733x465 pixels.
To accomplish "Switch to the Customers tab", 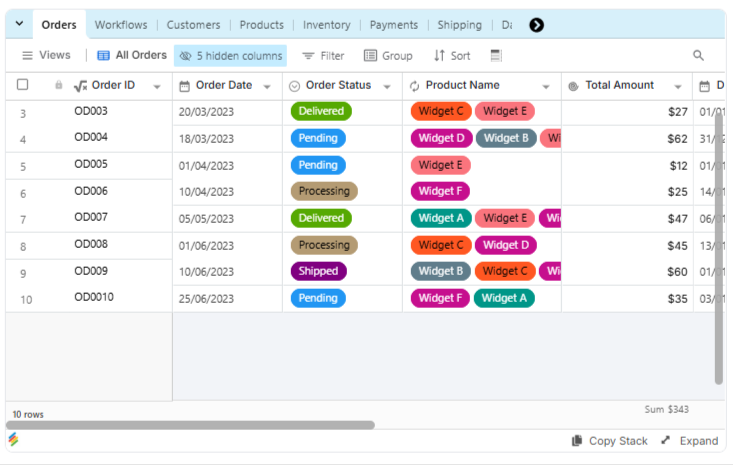I will (x=194, y=25).
